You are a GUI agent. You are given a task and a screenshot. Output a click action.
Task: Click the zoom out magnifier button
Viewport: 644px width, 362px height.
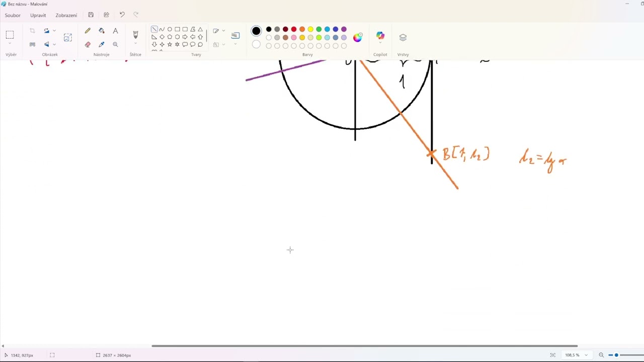601,355
